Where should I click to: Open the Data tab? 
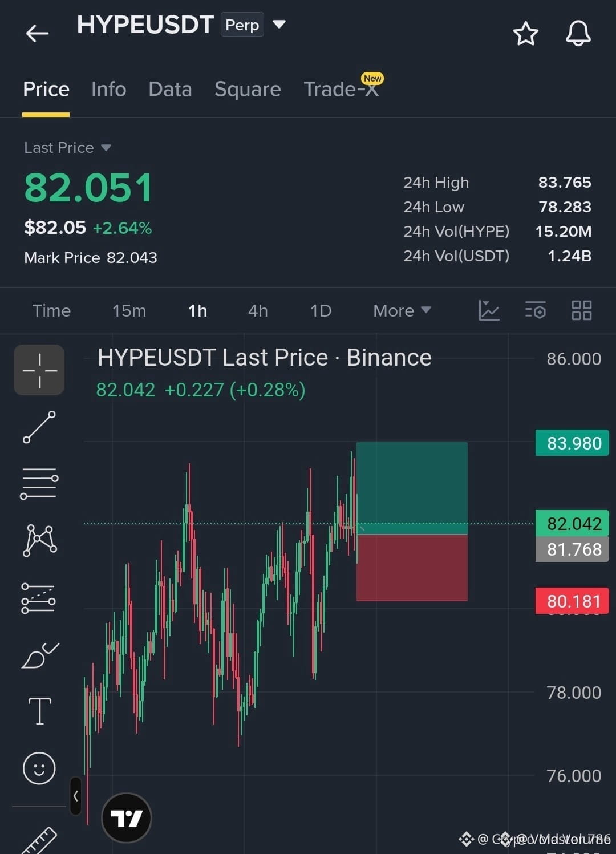(170, 89)
